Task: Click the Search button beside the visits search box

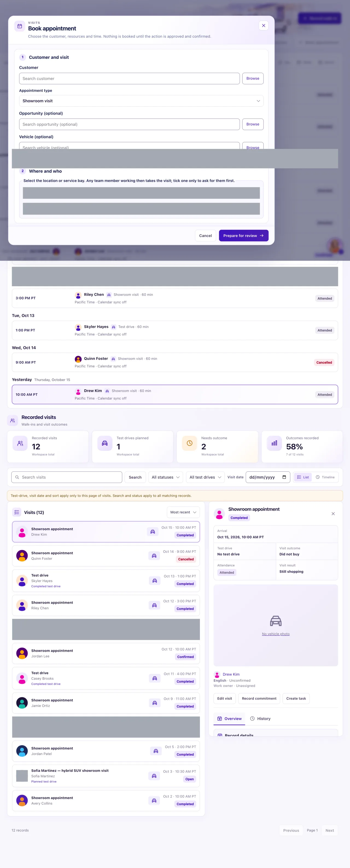Action: pyautogui.click(x=135, y=477)
